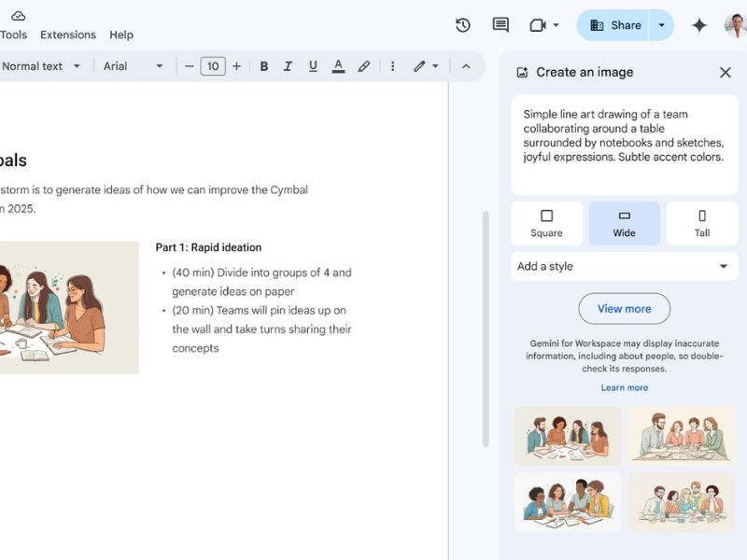Screen dimensions: 747x560
Task: Edit the image prompt text box
Action: click(x=625, y=145)
